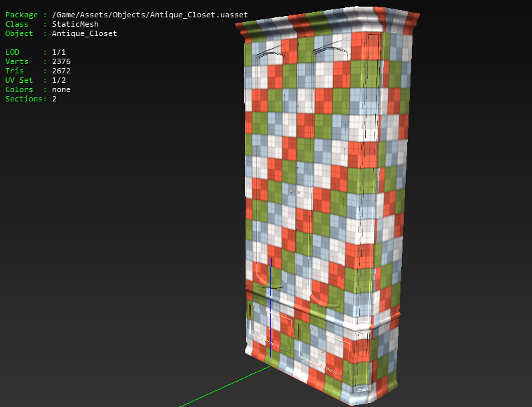532x407 pixels.
Task: Click the Verts count 2376
Action: (x=61, y=61)
